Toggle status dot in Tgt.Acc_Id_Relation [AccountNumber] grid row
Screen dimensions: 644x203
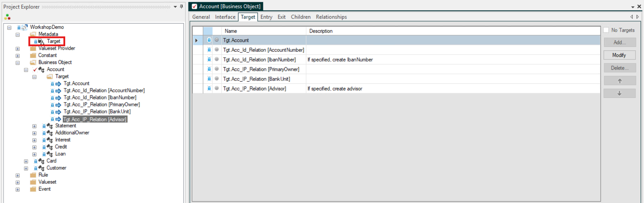point(217,50)
